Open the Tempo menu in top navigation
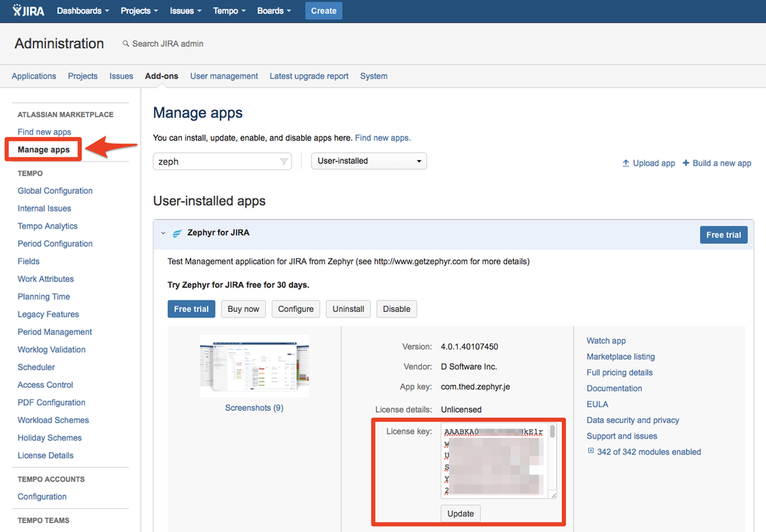Image resolution: width=766 pixels, height=532 pixels. tap(229, 11)
